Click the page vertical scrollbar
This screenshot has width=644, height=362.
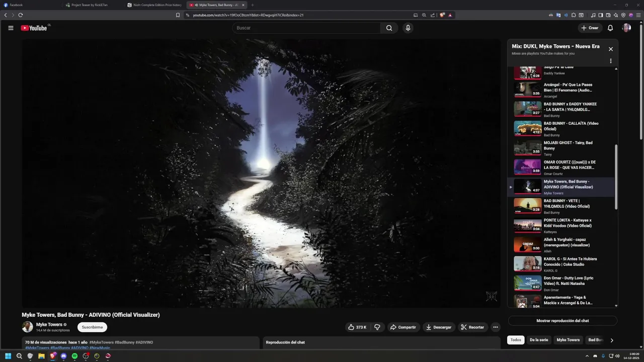pos(641,81)
